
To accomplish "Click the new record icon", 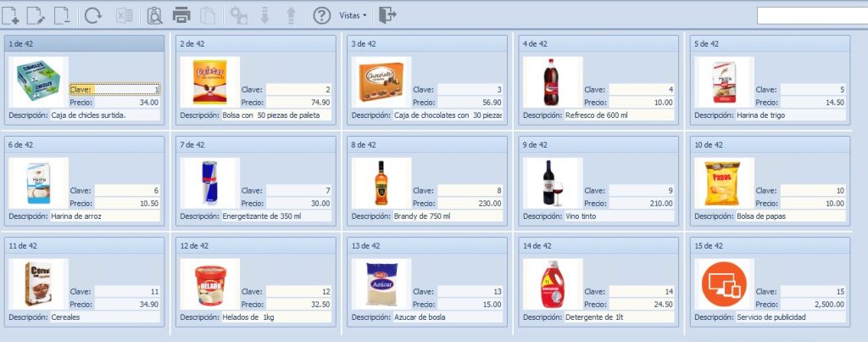I will point(10,15).
